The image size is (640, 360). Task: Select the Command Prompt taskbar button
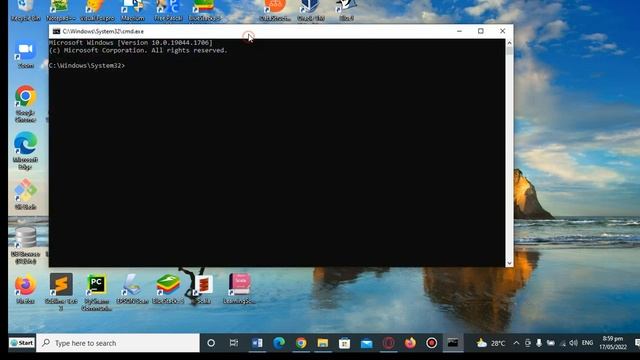pyautogui.click(x=453, y=343)
